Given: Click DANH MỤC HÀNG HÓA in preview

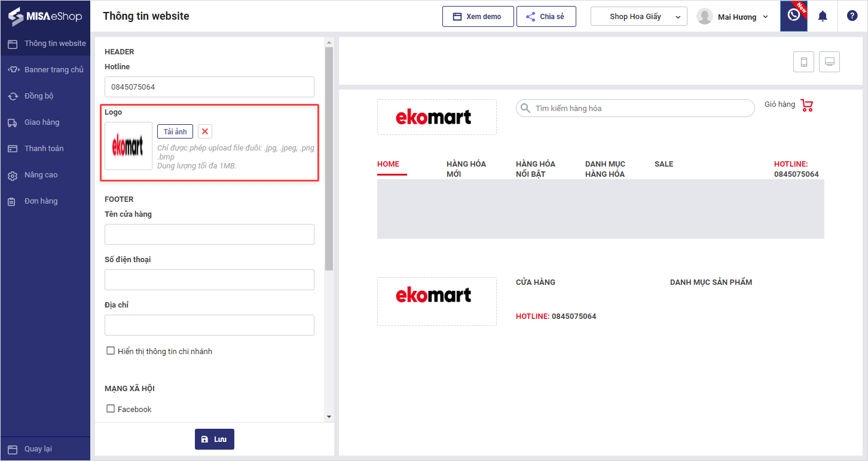Looking at the screenshot, I should [605, 169].
